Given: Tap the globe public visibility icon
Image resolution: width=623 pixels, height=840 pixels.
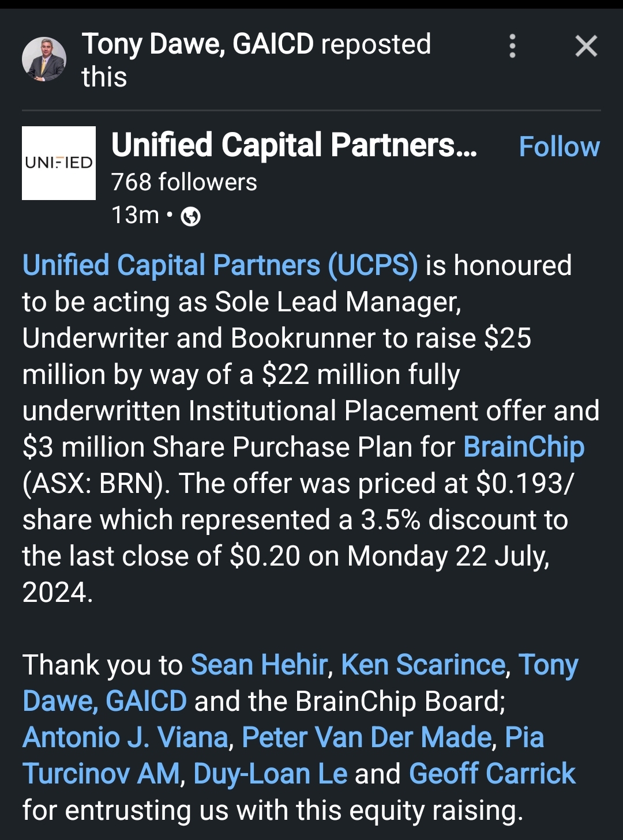Looking at the screenshot, I should [190, 217].
